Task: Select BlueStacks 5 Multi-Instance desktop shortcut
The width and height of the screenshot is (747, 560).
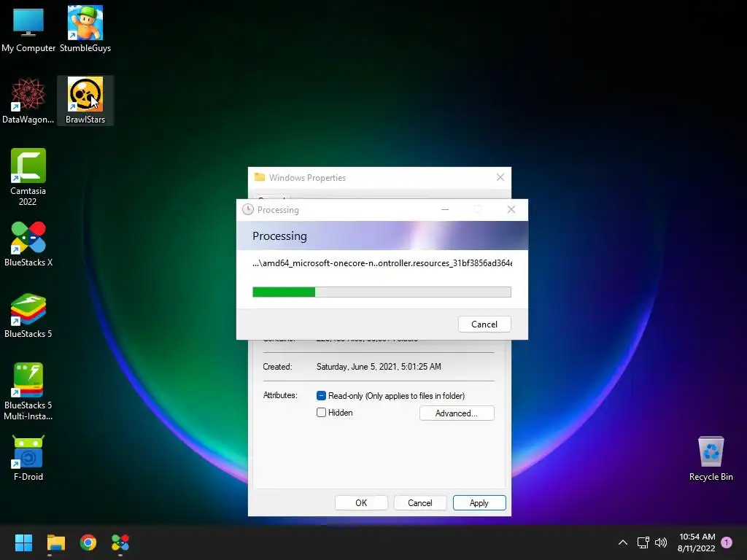Action: (x=28, y=391)
